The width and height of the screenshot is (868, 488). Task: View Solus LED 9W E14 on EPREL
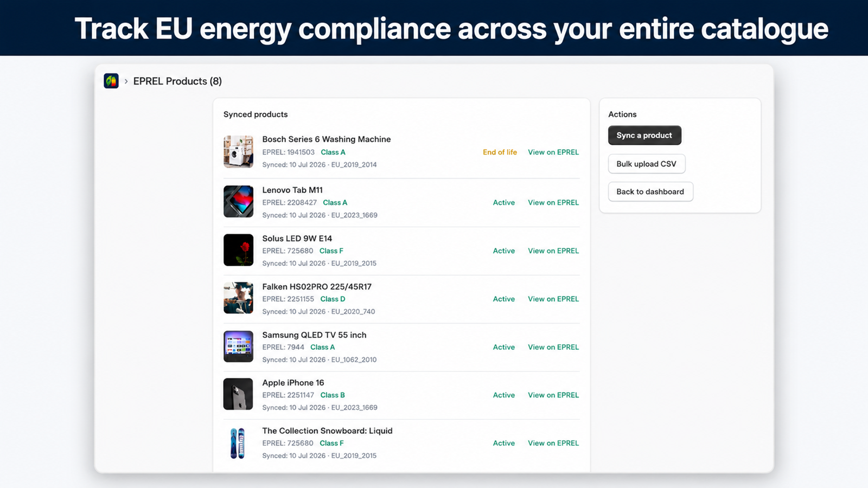pos(553,251)
